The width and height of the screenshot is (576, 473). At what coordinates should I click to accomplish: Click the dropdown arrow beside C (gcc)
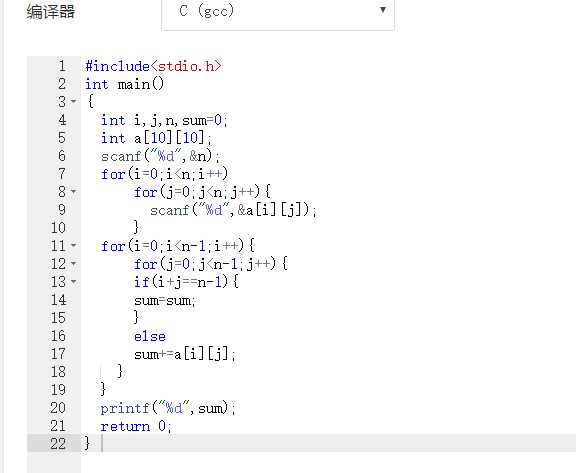(383, 10)
